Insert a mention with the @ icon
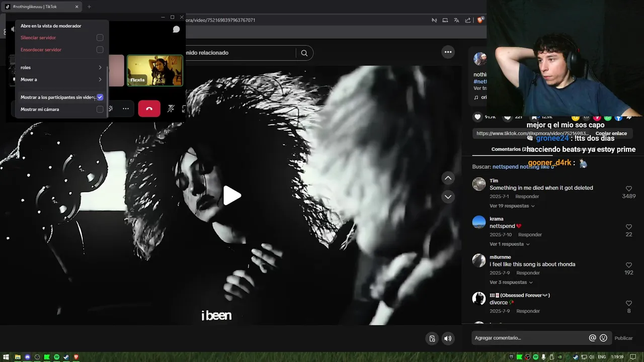The image size is (644, 362). tap(592, 338)
